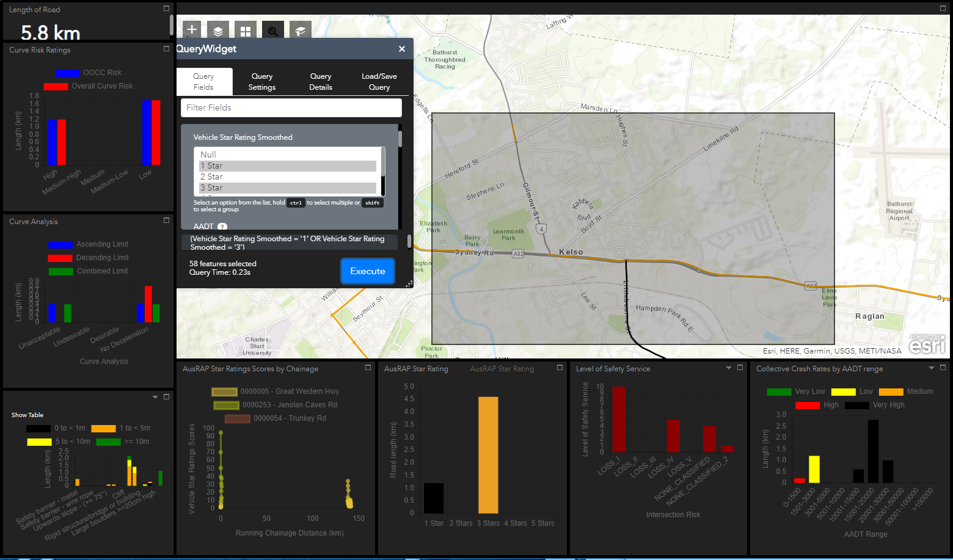Open the graduation cap tutorial tool
This screenshot has width=953, height=560.
pos(301,31)
